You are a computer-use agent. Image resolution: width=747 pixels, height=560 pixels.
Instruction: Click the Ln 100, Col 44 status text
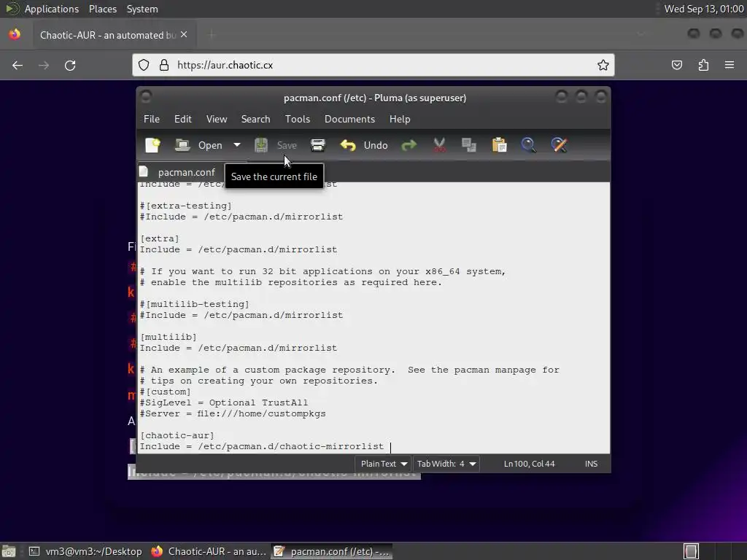[530, 464]
